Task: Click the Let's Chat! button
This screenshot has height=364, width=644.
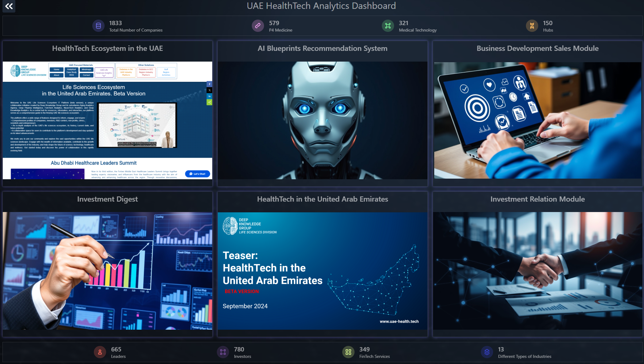Action: pyautogui.click(x=197, y=174)
